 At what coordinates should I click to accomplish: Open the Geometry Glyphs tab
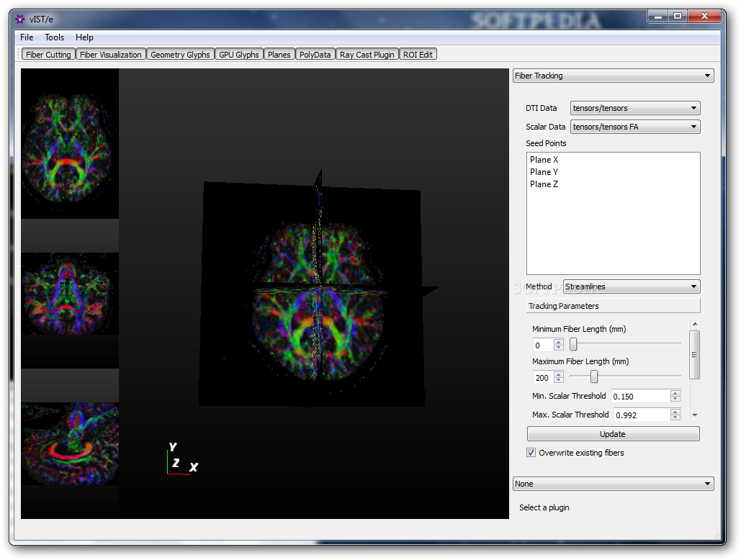[x=180, y=54]
